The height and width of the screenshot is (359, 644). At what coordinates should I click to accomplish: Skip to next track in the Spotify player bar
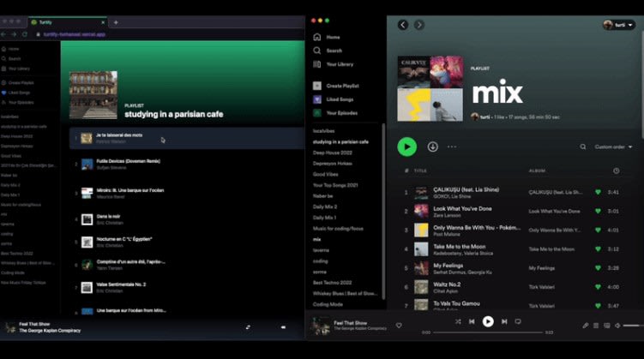(503, 321)
